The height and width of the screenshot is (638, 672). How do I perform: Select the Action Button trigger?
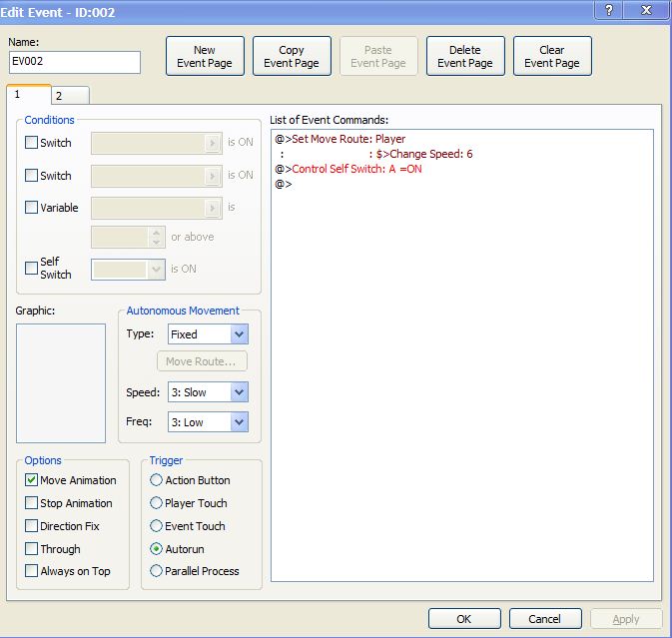tap(156, 480)
